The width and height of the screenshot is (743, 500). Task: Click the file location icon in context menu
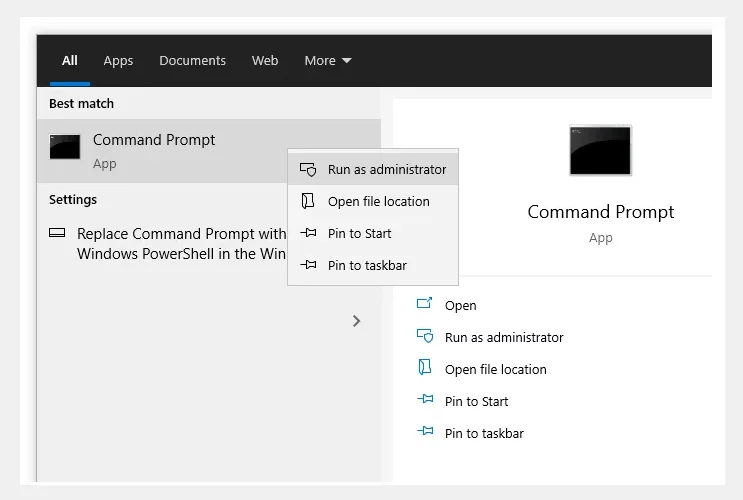click(x=308, y=201)
